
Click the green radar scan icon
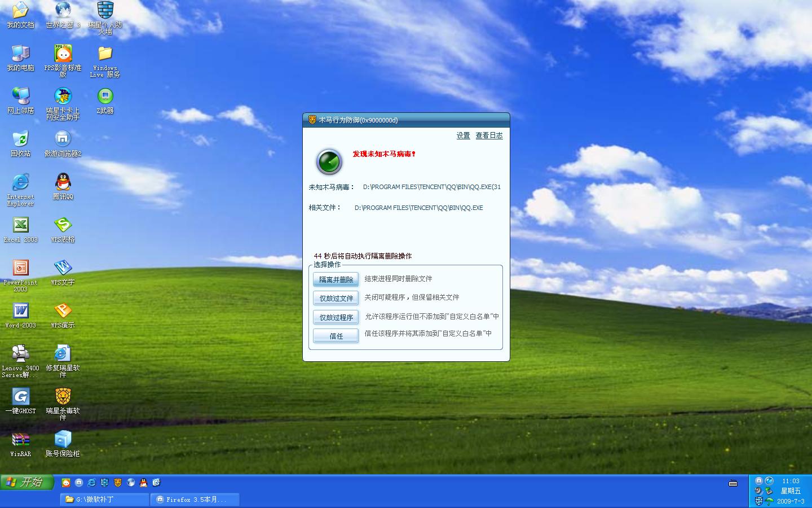point(329,162)
